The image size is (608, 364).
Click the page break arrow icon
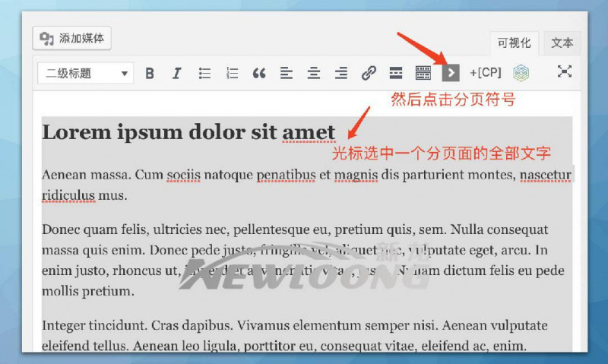coord(451,73)
